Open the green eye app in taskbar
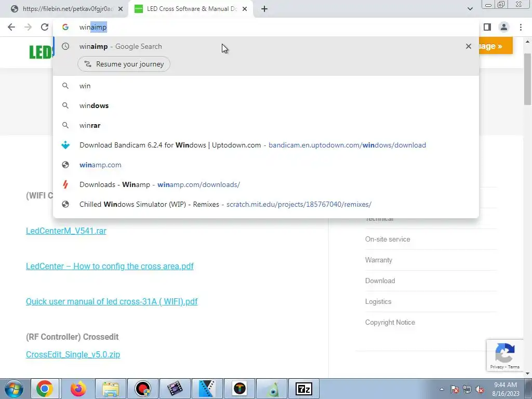 272,389
